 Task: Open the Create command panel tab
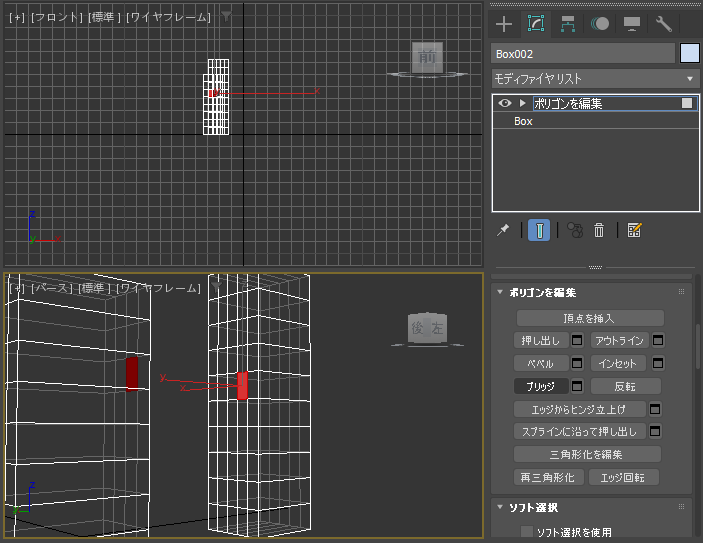(x=504, y=24)
